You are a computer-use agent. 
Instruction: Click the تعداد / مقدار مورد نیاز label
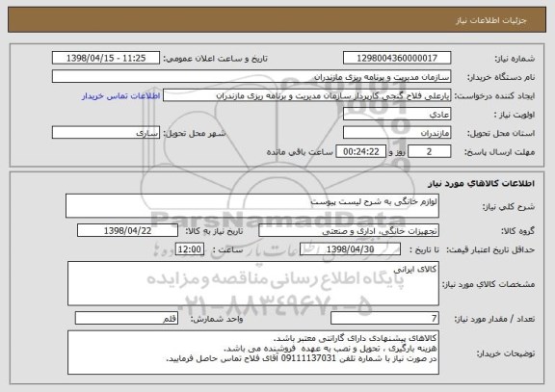(494, 319)
